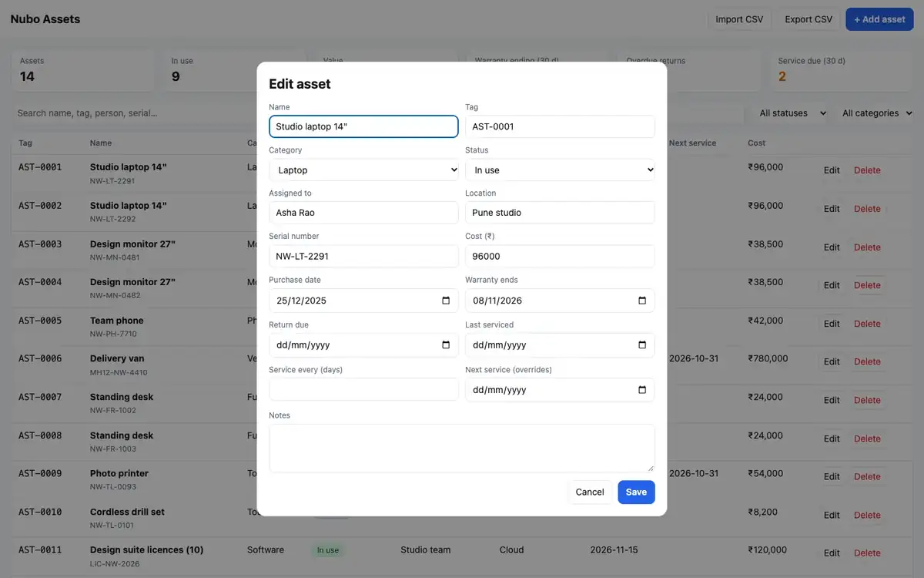The width and height of the screenshot is (924, 578).
Task: Focus the Tag field AST-0001
Action: point(560,126)
